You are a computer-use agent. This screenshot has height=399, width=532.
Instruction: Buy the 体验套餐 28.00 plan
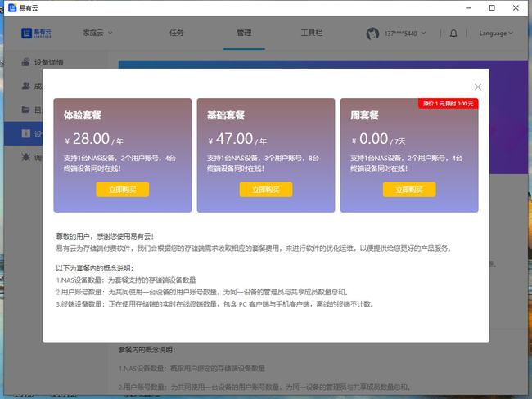coord(123,189)
